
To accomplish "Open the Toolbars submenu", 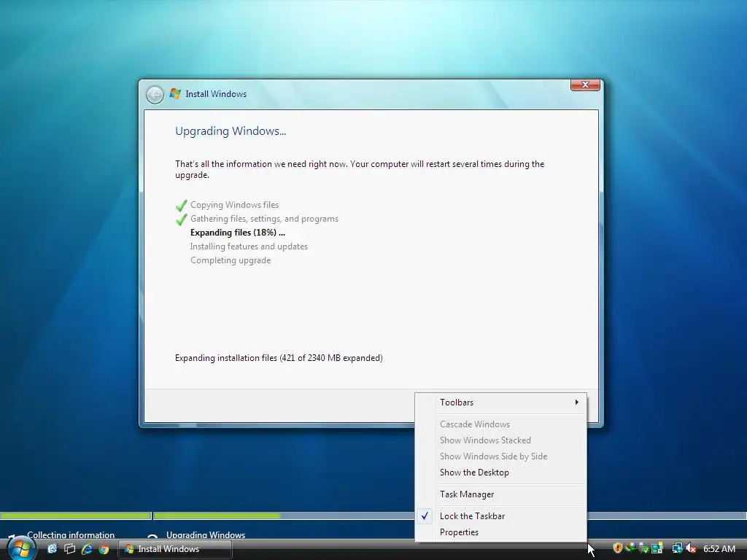I will click(x=500, y=402).
